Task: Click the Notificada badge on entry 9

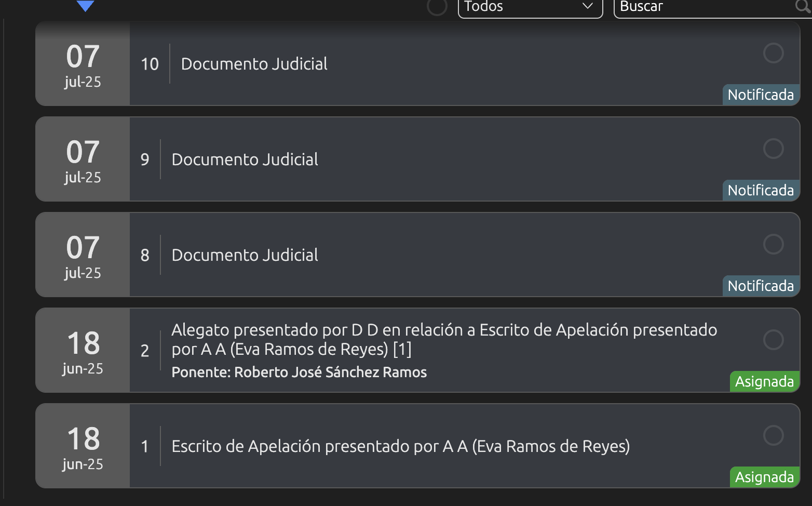Action: coord(761,191)
